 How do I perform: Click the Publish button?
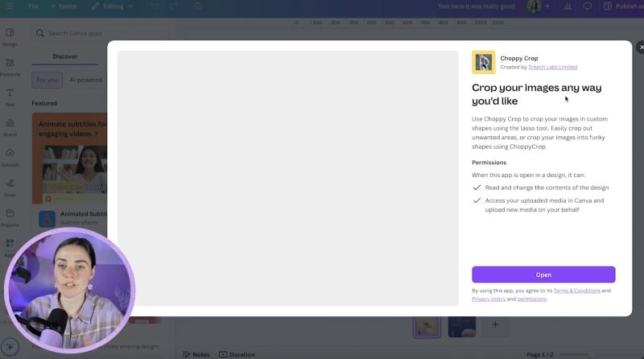621,6
